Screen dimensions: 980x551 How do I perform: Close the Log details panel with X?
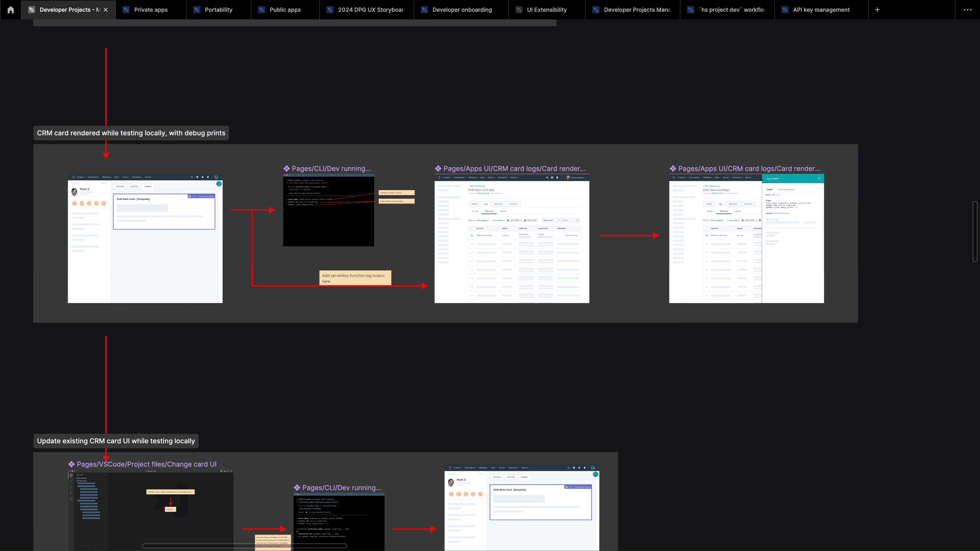pyautogui.click(x=819, y=178)
